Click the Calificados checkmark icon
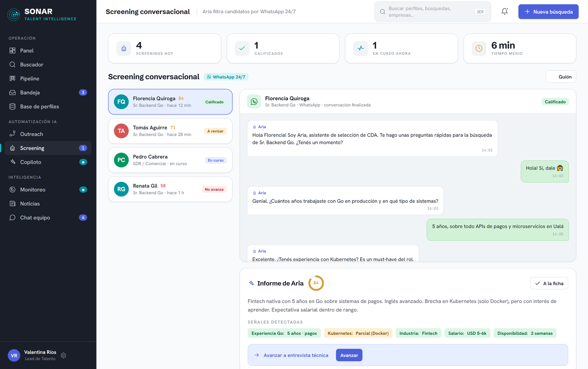588x369 pixels. 242,48
